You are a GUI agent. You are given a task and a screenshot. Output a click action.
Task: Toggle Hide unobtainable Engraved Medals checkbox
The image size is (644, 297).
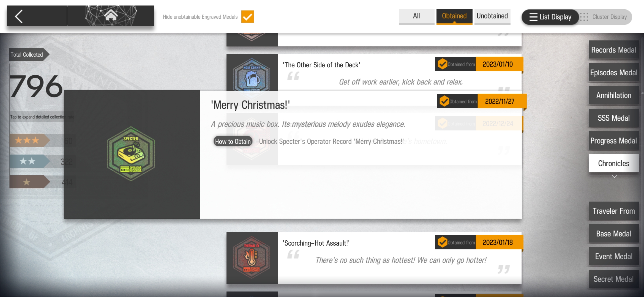(x=247, y=17)
